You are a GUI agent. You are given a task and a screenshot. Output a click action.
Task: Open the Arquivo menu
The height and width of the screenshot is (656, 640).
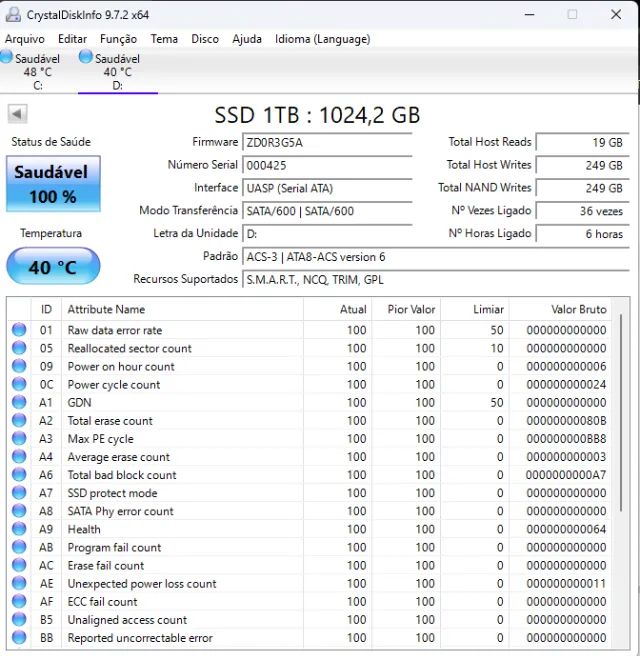[x=25, y=39]
